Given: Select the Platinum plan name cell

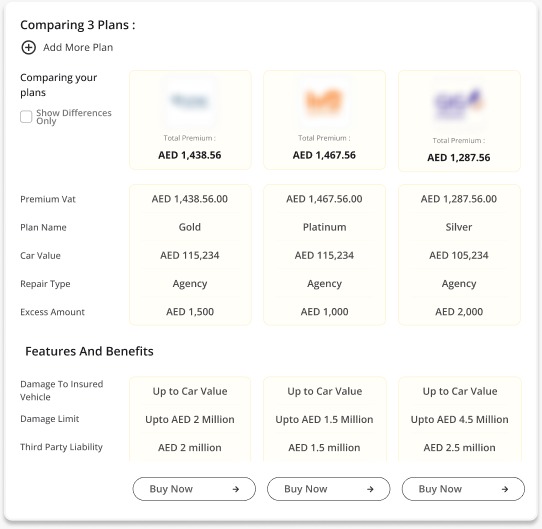Looking at the screenshot, I should point(324,227).
